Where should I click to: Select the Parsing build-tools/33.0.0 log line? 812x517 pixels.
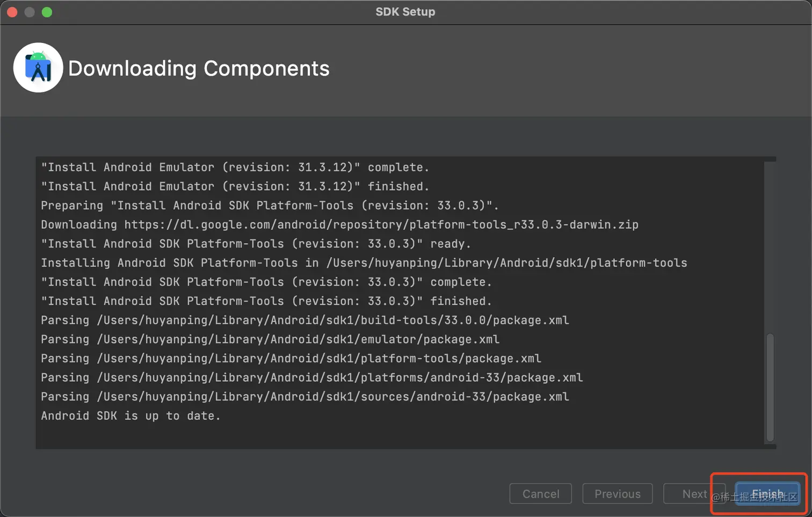point(305,321)
